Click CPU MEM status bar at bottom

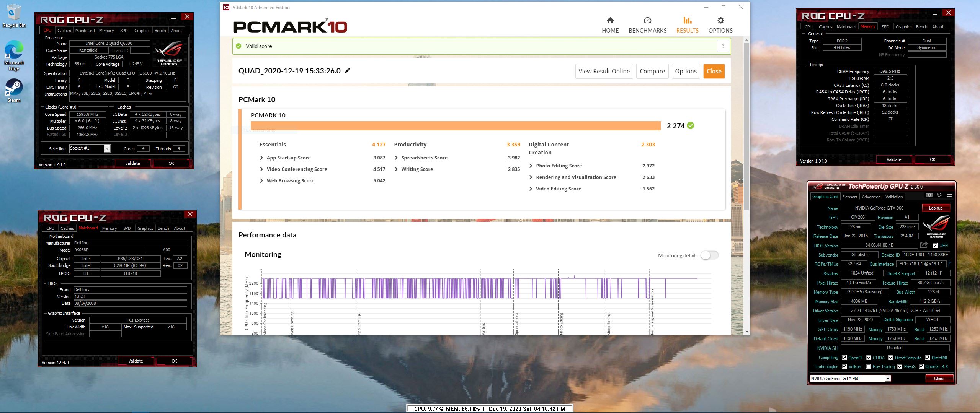(489, 409)
